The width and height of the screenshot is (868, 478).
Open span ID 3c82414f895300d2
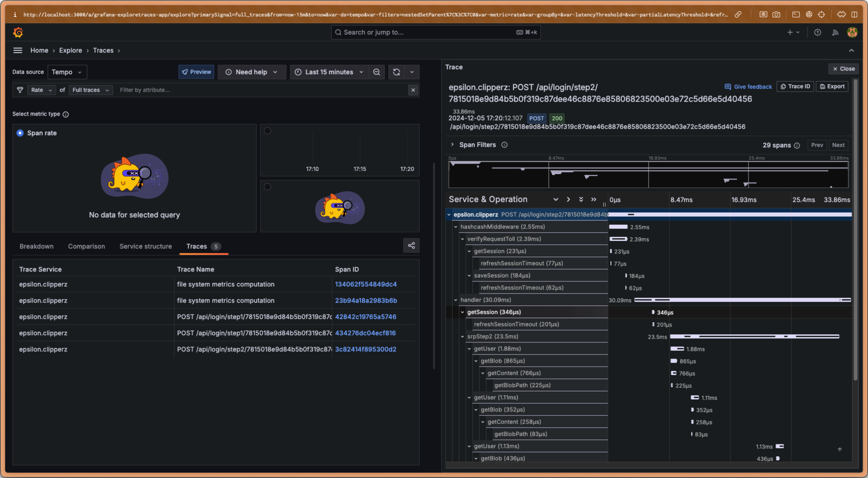(366, 349)
